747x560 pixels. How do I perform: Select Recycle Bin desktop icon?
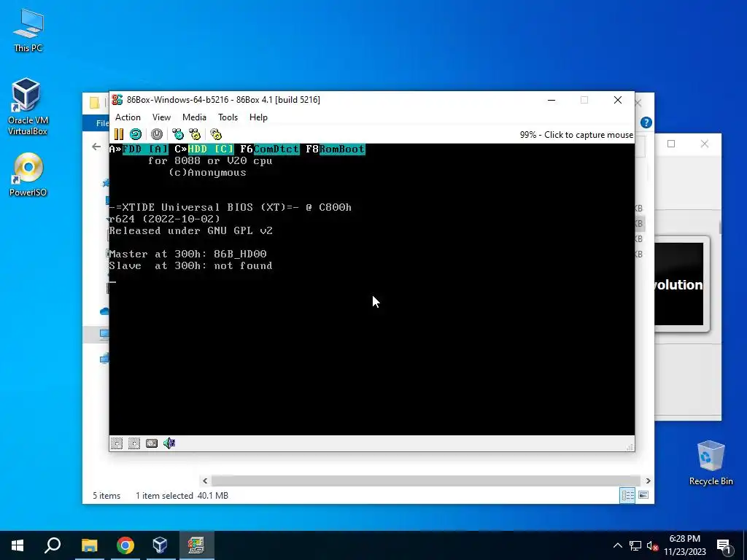pos(711,462)
